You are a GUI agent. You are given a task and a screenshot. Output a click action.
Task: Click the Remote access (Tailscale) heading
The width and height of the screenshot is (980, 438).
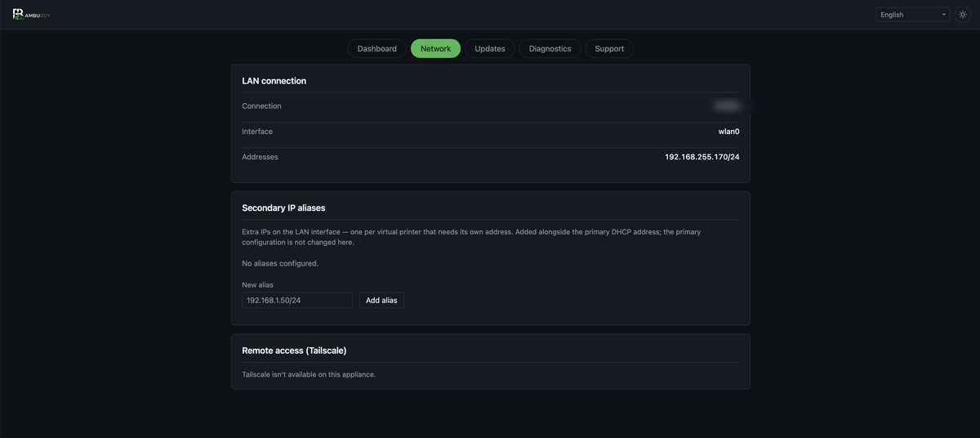(x=294, y=351)
